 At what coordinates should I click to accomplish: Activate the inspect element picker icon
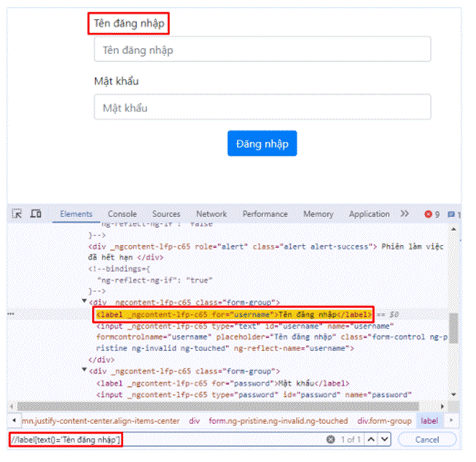coord(17,214)
